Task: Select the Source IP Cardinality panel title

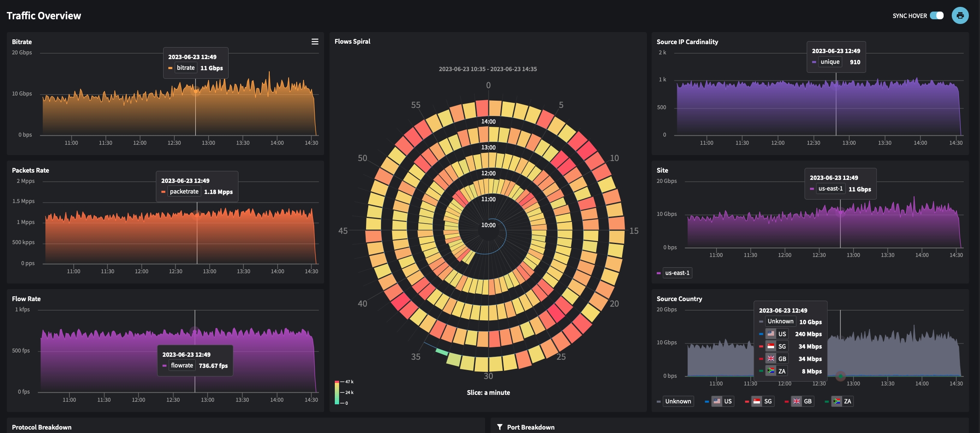Action: [x=687, y=42]
